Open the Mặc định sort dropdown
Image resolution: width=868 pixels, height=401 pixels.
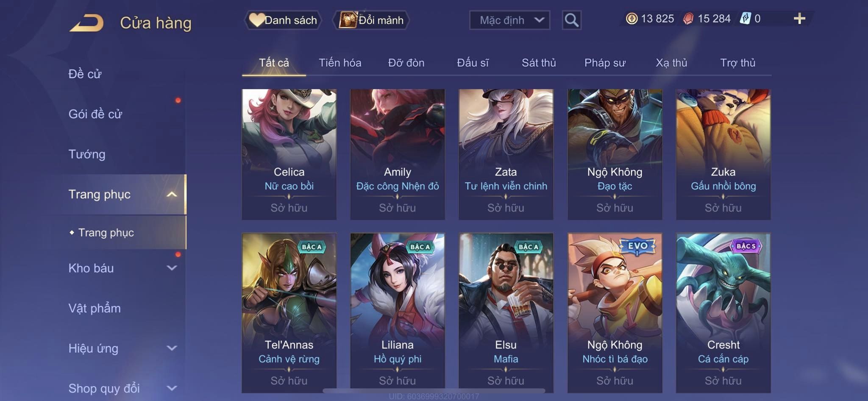509,20
